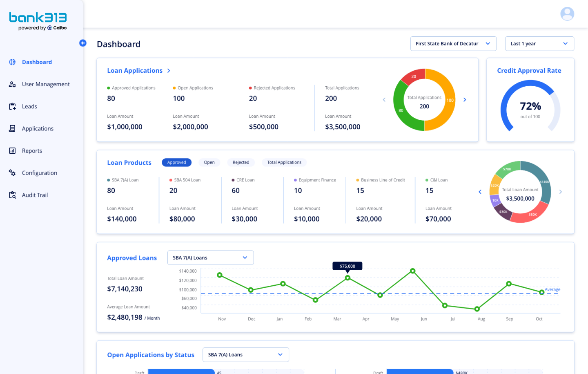Open Applications in the sidebar menu
Viewport: 588px width, 374px height.
click(38, 128)
